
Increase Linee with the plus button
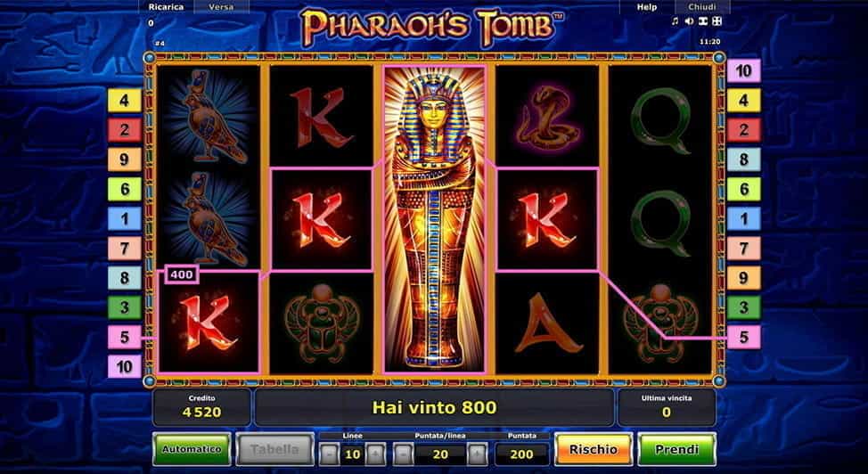click(x=375, y=454)
